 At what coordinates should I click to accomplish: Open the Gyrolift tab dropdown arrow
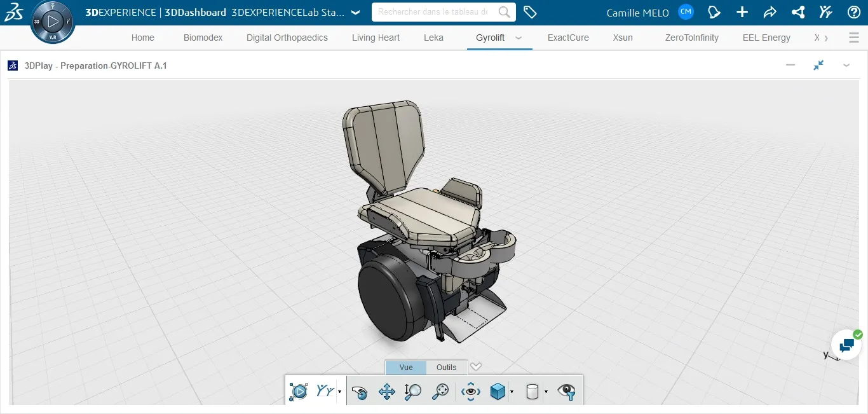tap(519, 38)
